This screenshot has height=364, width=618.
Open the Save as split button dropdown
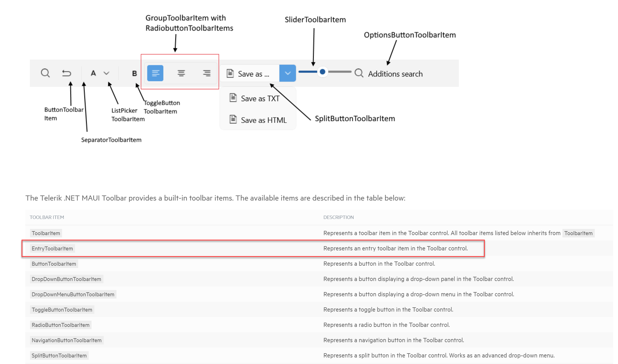[x=287, y=73]
